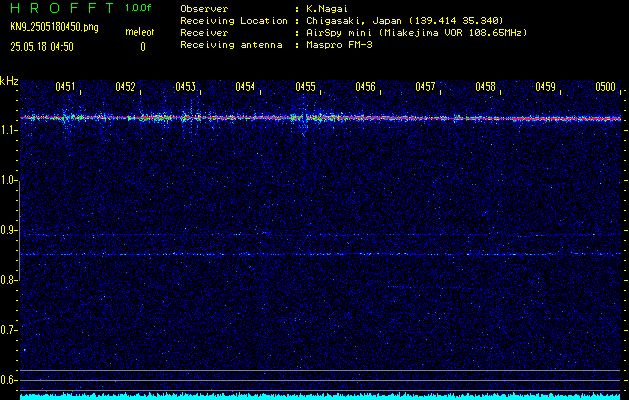This screenshot has height=400, width=629.
Task: Click the 0457 time marker
Action: [425, 86]
